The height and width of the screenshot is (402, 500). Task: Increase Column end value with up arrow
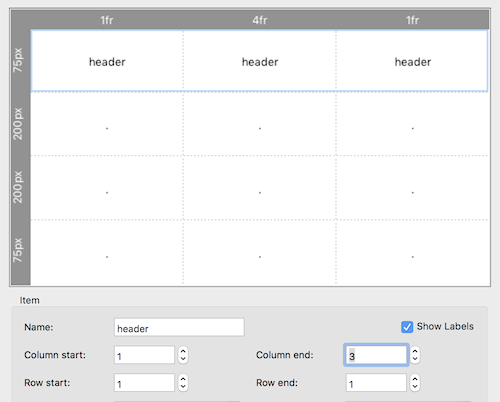pos(415,351)
